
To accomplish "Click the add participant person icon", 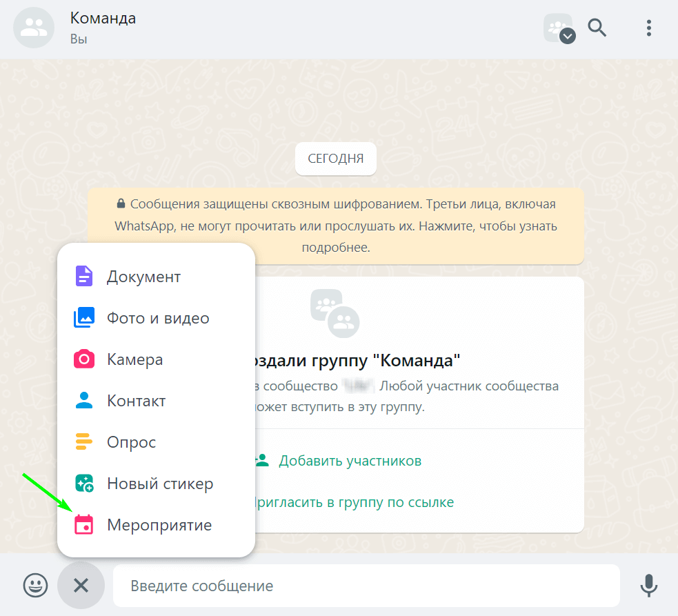I will point(262,460).
